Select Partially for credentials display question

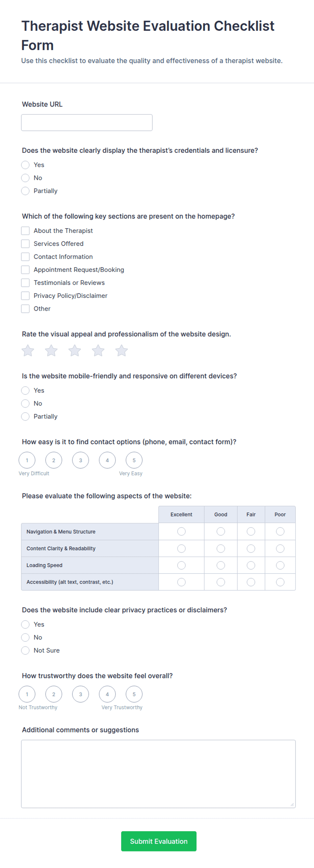coord(25,191)
